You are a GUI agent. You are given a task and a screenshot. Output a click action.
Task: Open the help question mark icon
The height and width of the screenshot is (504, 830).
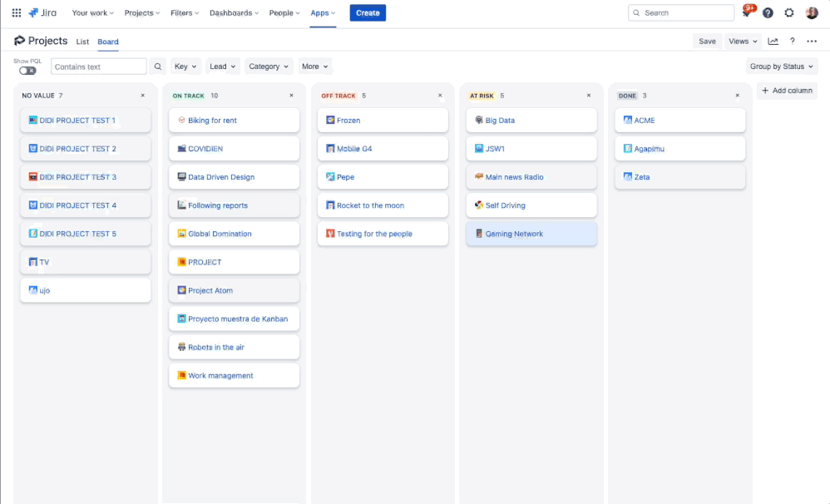(768, 12)
